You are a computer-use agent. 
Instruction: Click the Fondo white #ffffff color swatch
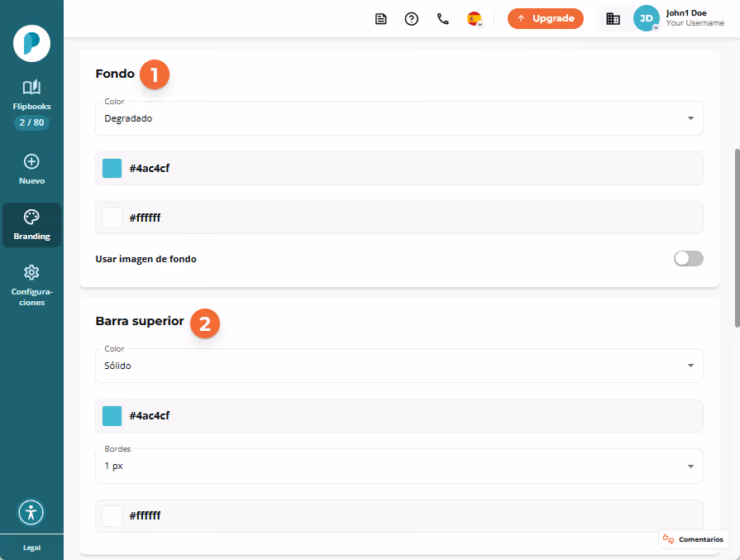point(112,218)
